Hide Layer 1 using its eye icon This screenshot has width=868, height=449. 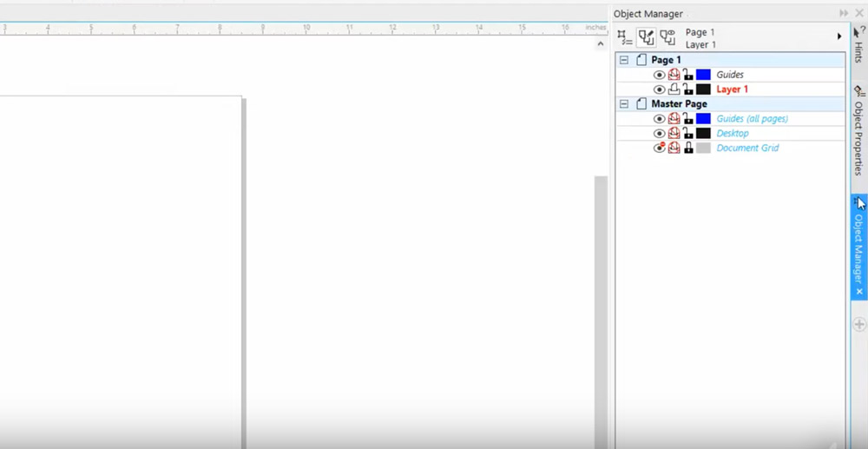tap(659, 89)
